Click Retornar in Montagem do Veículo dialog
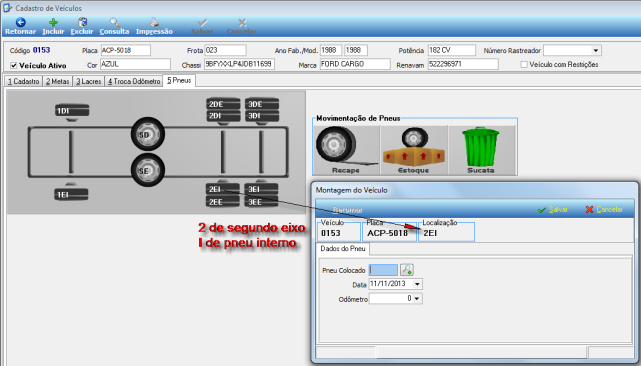This screenshot has height=366, width=641. pos(347,210)
